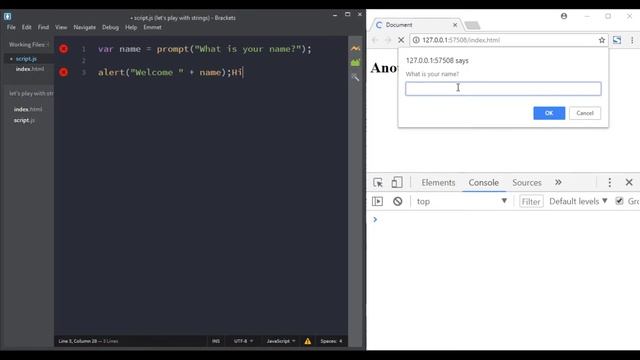
Task: Close the Document tab in Chrome
Action: (455, 25)
